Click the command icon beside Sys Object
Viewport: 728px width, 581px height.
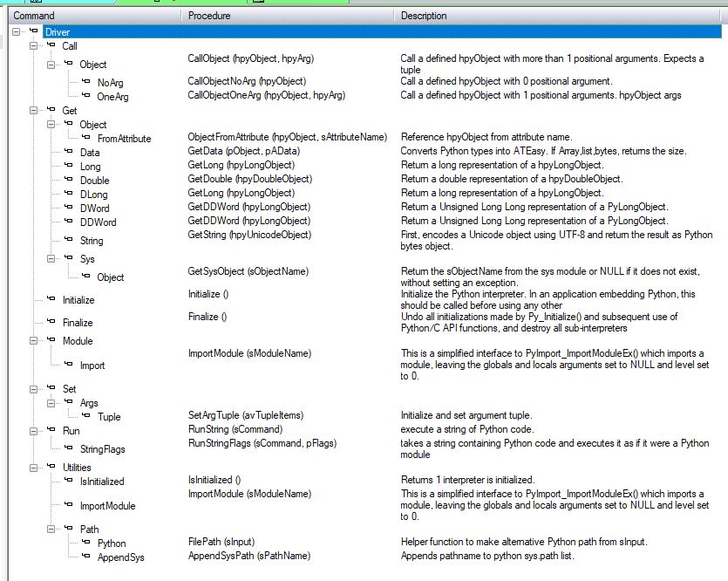86,276
